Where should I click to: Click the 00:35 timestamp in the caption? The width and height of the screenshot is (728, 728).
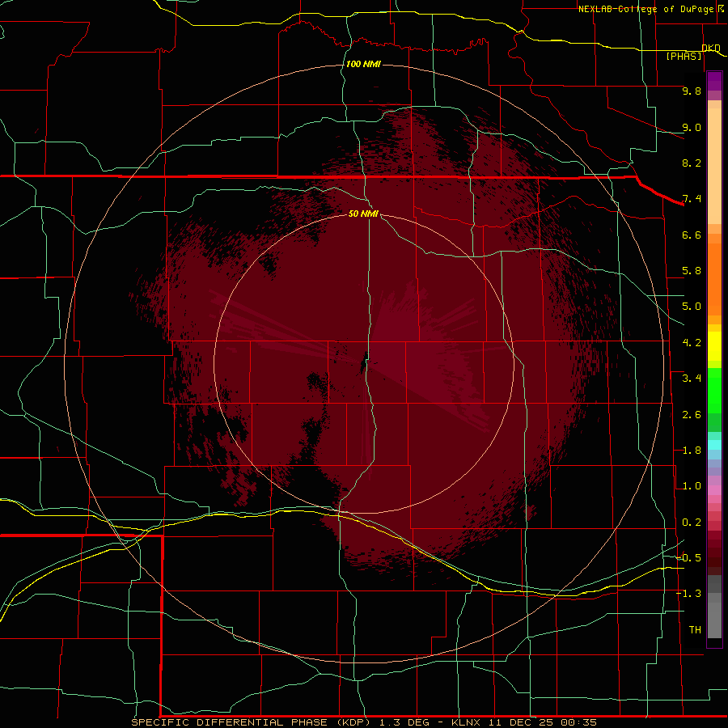578,722
